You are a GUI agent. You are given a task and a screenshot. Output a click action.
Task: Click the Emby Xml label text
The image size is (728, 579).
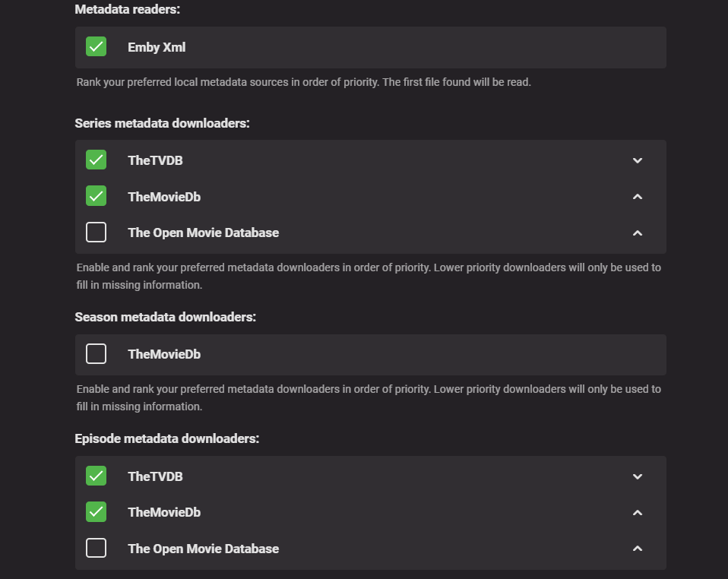(x=157, y=47)
